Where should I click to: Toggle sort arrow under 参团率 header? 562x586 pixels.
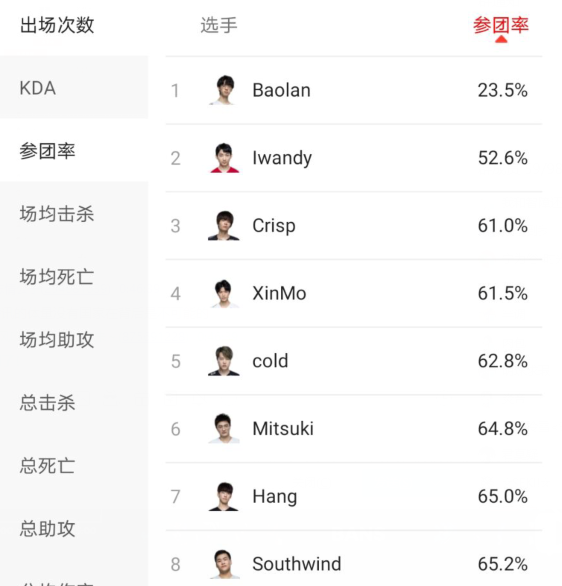tap(501, 39)
